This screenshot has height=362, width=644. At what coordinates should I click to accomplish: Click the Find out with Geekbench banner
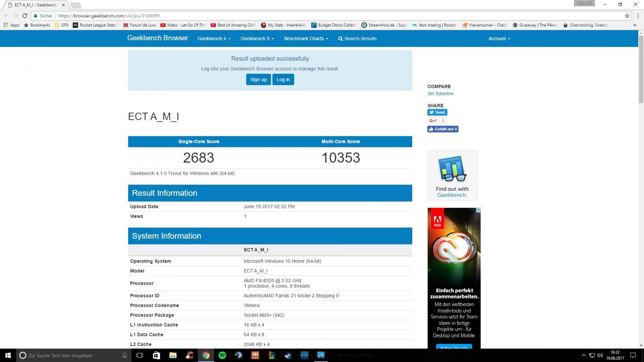[x=452, y=175]
